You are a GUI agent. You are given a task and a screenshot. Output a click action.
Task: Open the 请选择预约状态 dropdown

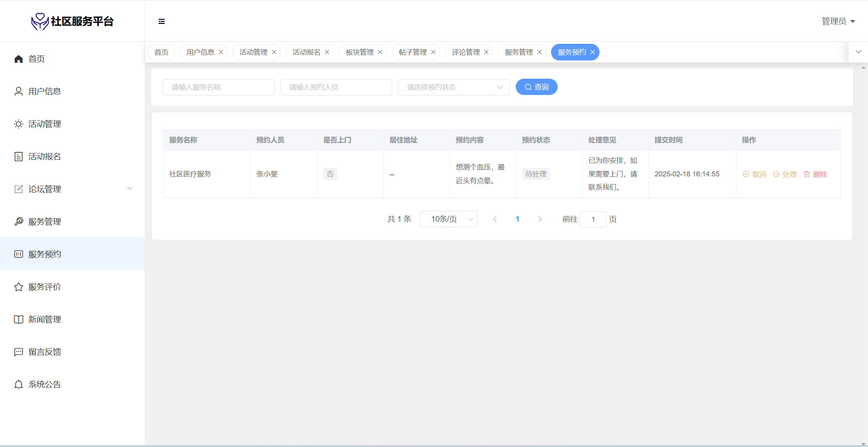pyautogui.click(x=453, y=87)
